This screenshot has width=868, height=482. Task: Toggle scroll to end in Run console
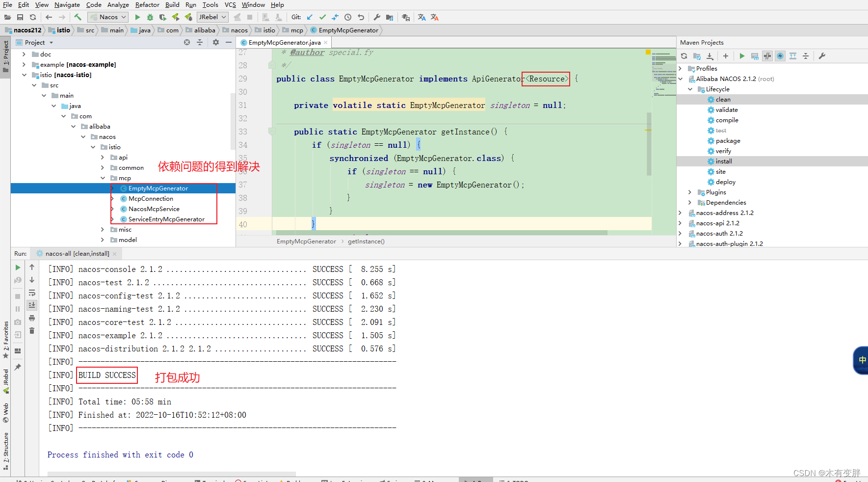[x=32, y=305]
